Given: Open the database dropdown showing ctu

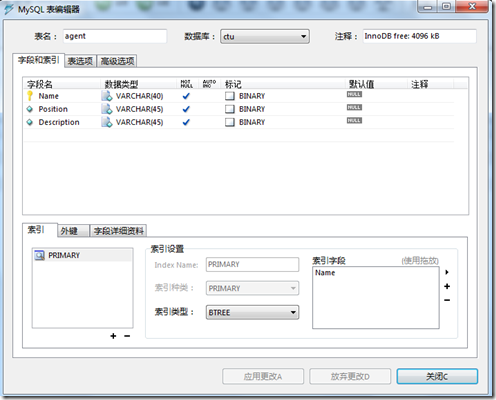Looking at the screenshot, I should click(x=265, y=36).
